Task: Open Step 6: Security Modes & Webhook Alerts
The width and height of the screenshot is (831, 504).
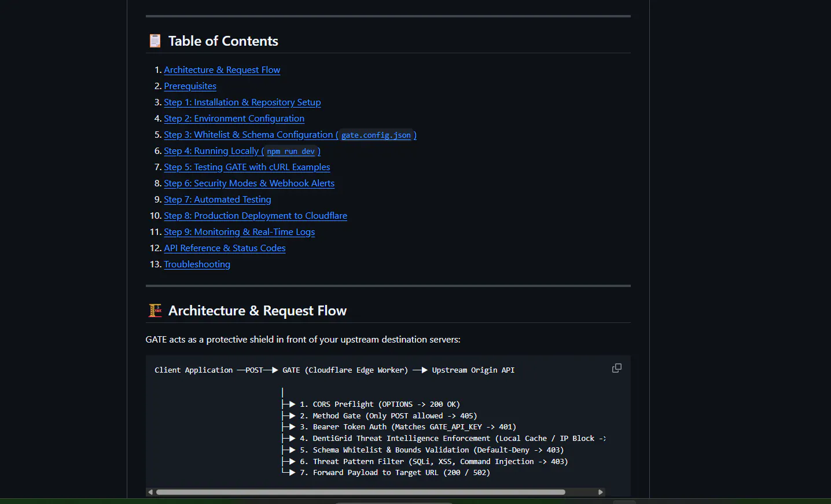Action: click(249, 183)
